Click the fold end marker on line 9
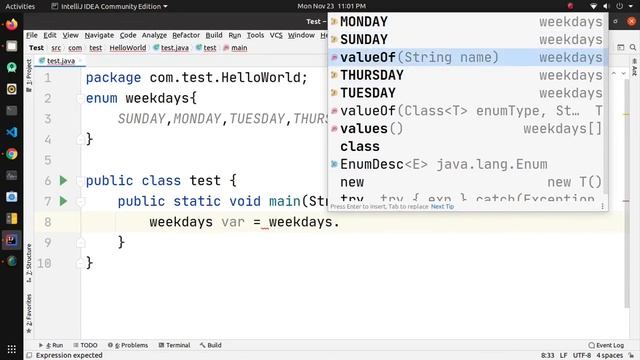640x360 pixels. tap(80, 243)
